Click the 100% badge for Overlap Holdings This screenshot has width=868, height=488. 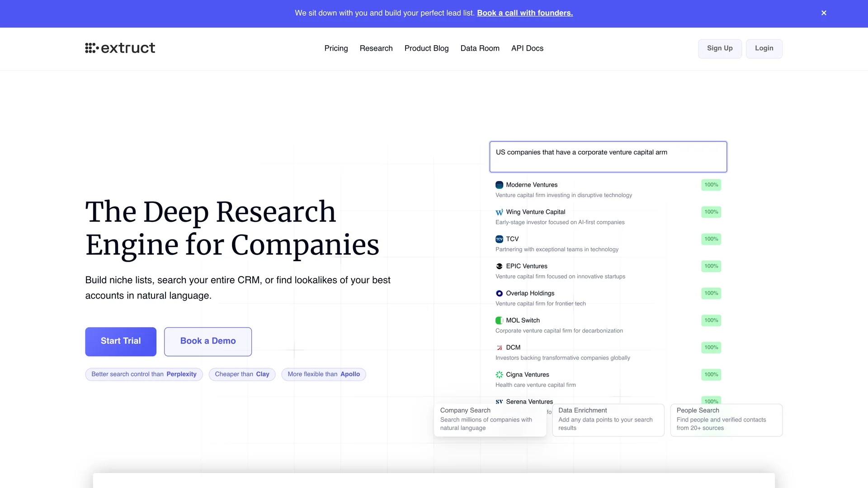[x=711, y=293]
